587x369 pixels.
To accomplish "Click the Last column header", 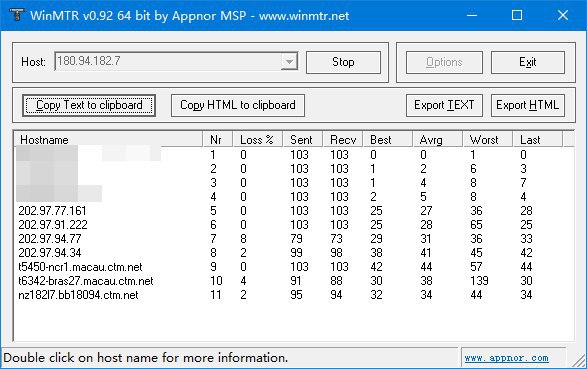I will click(538, 140).
